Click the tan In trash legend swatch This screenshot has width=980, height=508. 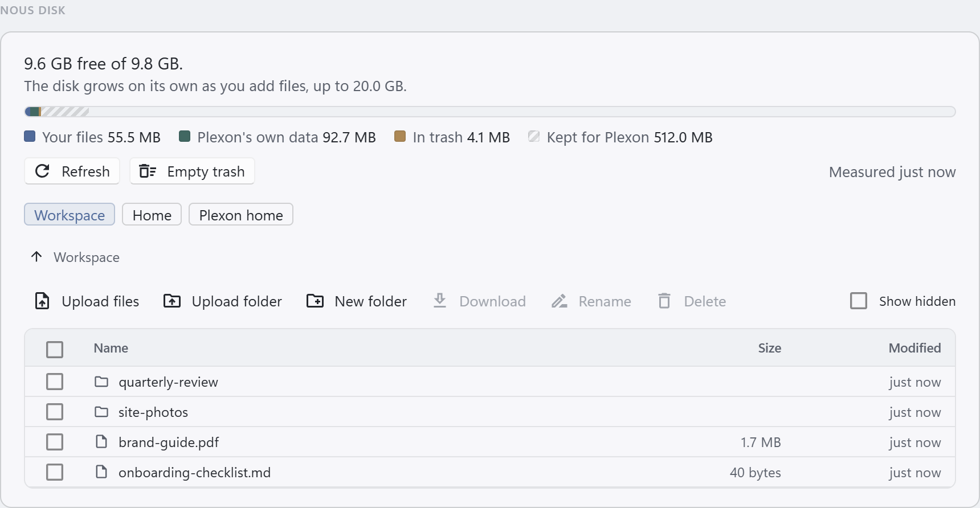tap(400, 136)
